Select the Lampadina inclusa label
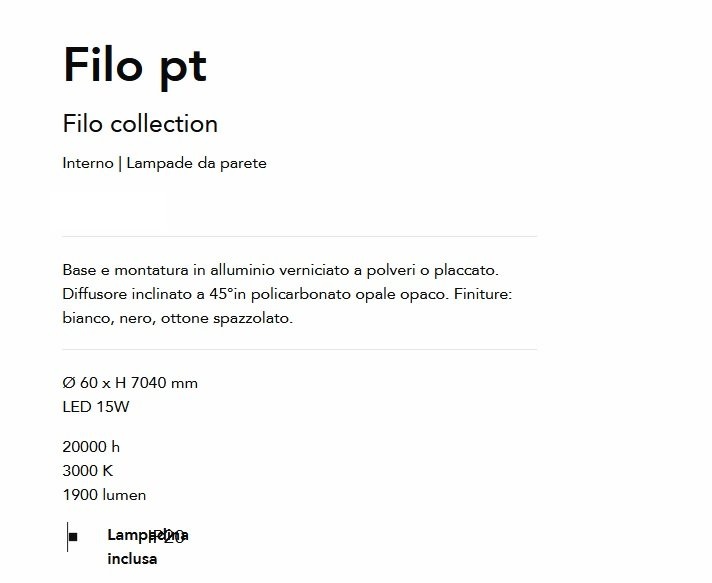The width and height of the screenshot is (712, 583). pos(148,547)
